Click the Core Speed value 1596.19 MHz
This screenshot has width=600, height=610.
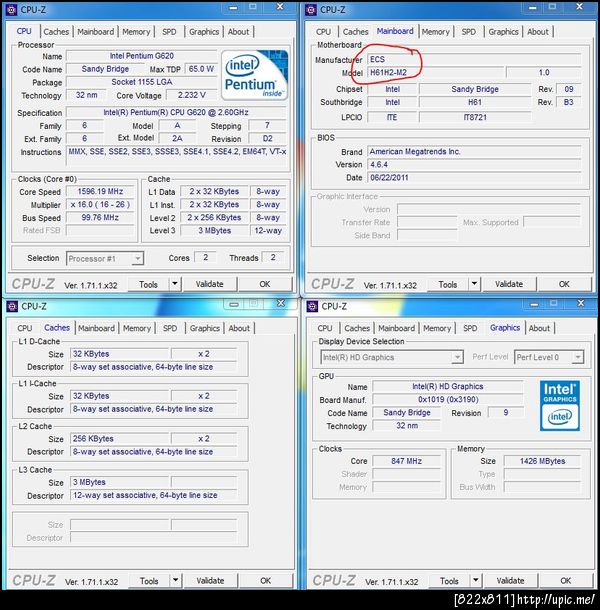coord(100,191)
